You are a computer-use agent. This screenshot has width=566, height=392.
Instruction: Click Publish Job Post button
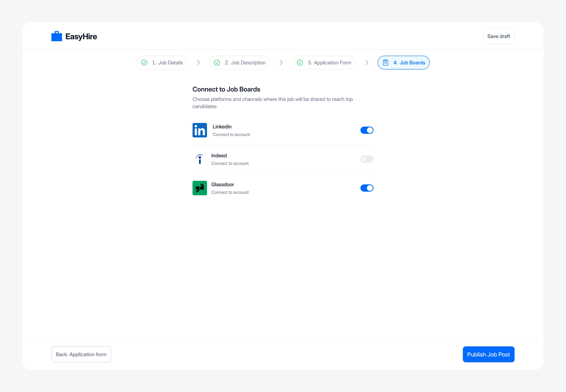(489, 354)
